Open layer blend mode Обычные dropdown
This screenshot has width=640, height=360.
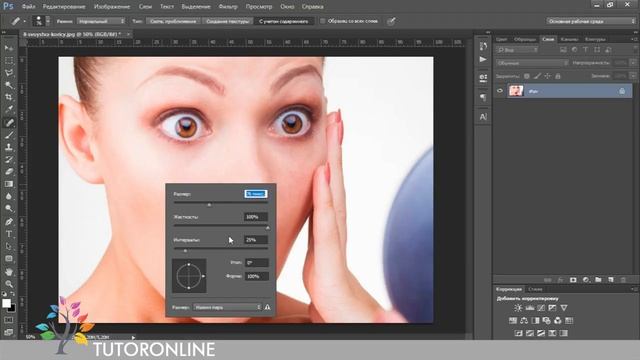click(x=532, y=63)
